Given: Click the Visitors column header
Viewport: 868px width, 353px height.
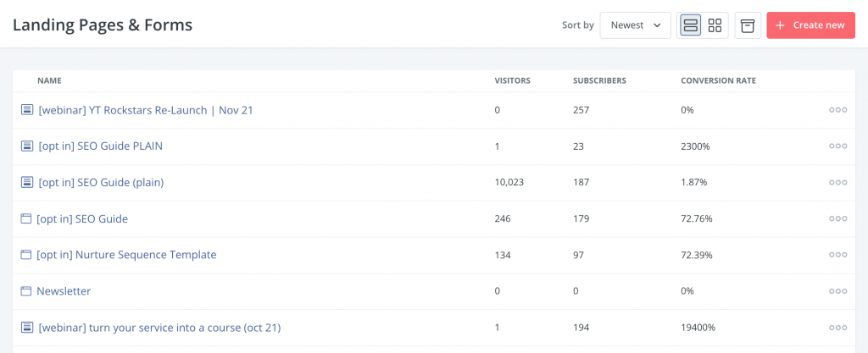Looking at the screenshot, I should click(512, 80).
